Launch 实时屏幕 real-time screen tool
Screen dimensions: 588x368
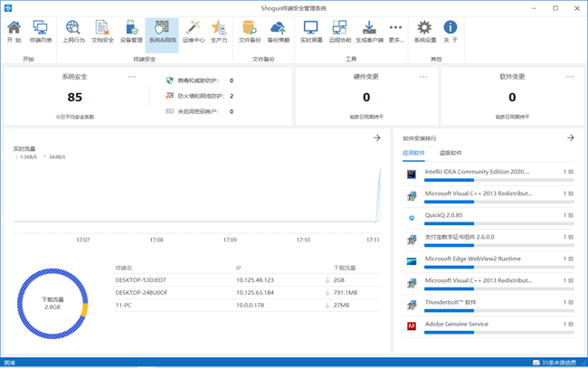pos(310,33)
